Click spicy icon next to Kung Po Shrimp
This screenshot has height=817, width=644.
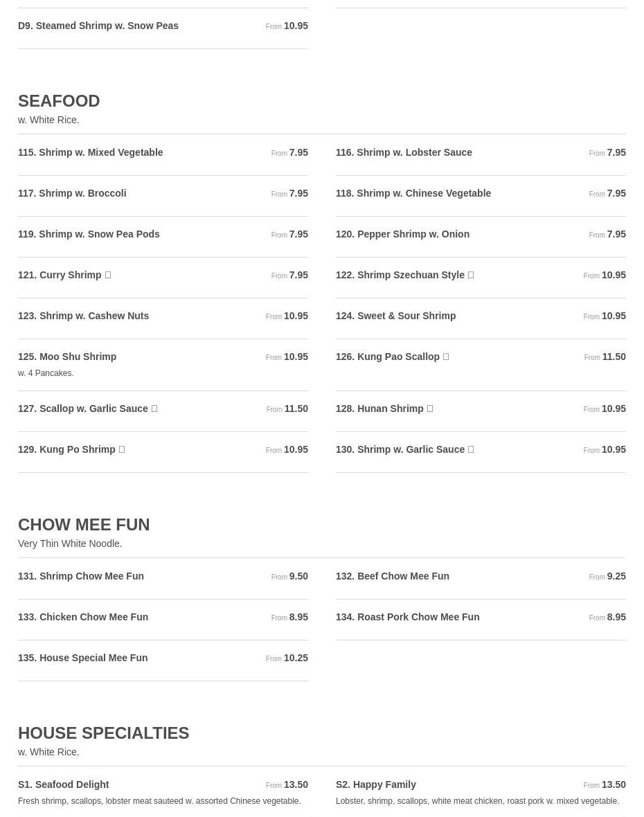tap(121, 449)
